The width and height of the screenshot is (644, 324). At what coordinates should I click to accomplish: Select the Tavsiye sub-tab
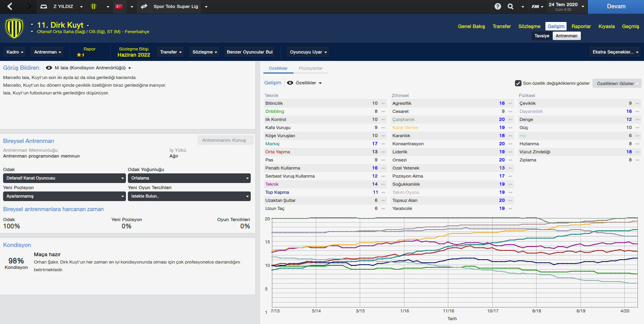click(542, 36)
